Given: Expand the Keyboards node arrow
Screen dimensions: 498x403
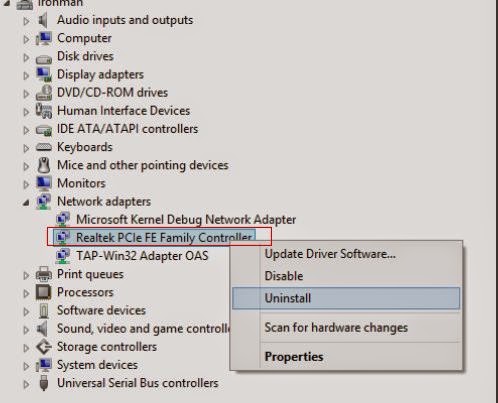Looking at the screenshot, I should pos(26,148).
